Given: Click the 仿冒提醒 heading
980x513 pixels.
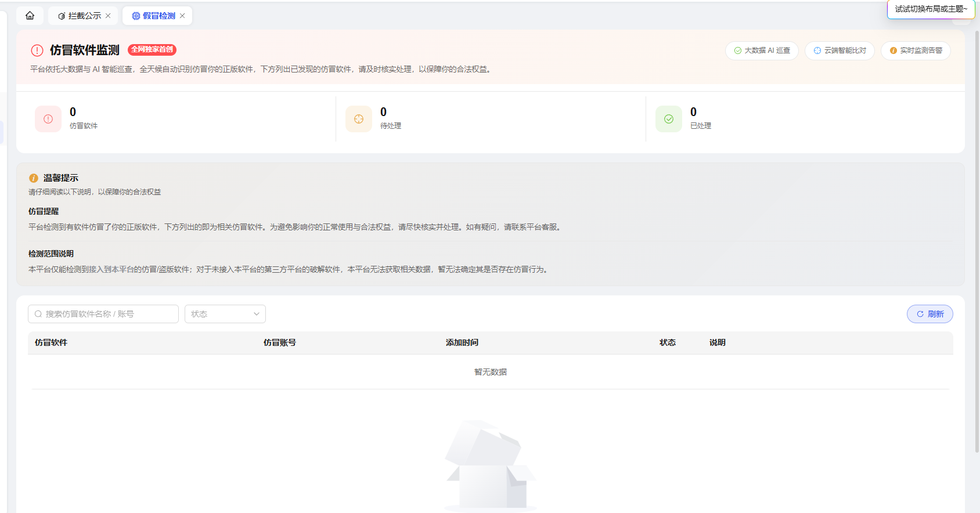Looking at the screenshot, I should 44,211.
